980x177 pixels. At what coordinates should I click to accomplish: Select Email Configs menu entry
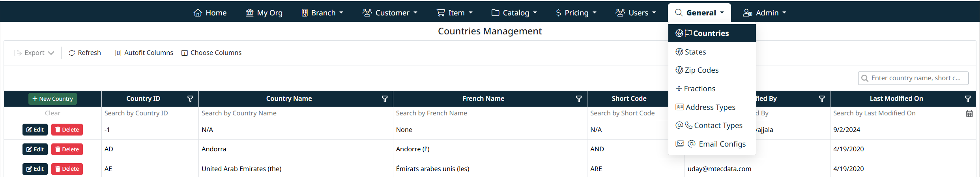pos(722,144)
